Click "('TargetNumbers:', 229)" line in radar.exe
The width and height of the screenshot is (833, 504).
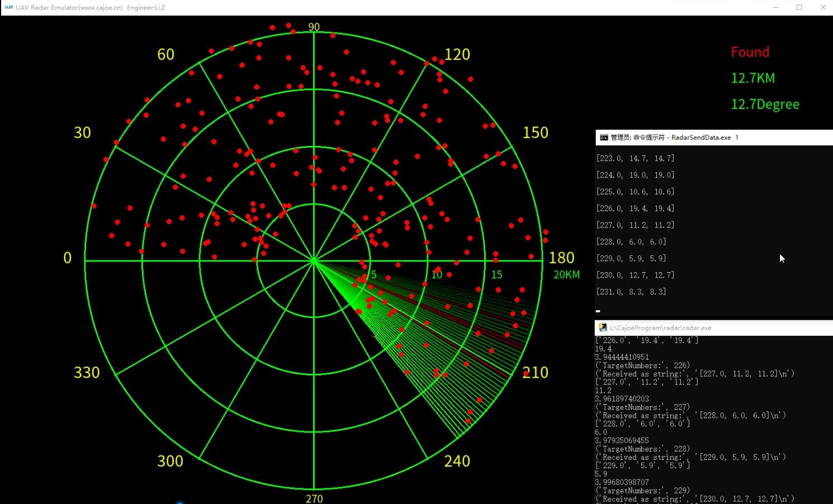642,491
